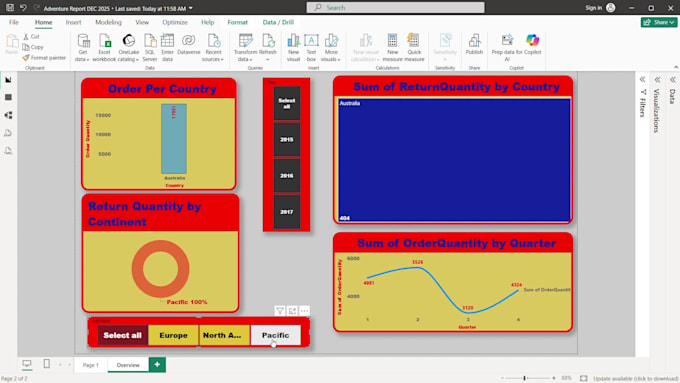Save the report with the save icon
680x383 pixels.
coord(10,7)
